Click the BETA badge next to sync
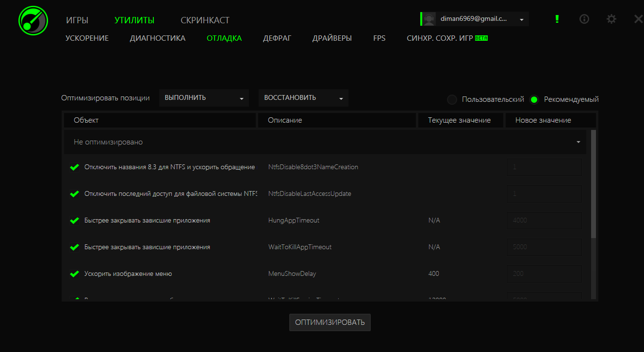 tap(481, 38)
